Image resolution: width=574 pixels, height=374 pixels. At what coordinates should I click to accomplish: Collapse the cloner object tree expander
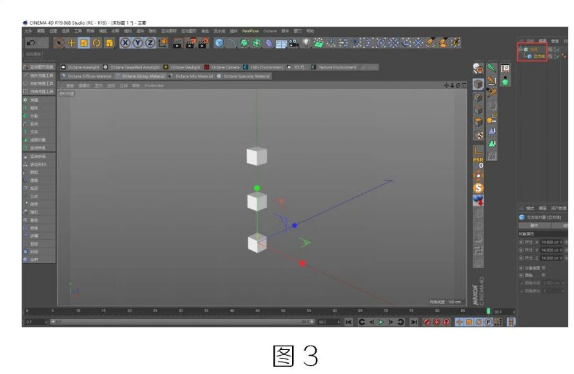pyautogui.click(x=521, y=49)
